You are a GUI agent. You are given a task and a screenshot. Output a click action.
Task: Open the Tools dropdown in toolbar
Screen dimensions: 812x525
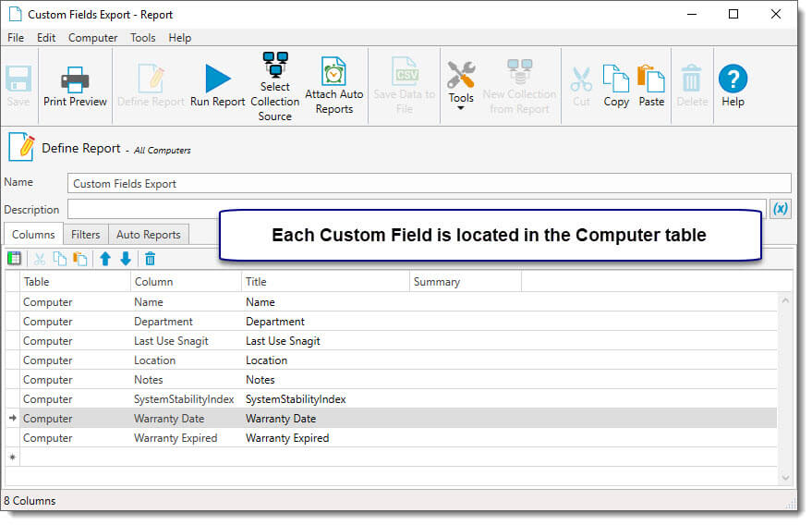(x=461, y=86)
